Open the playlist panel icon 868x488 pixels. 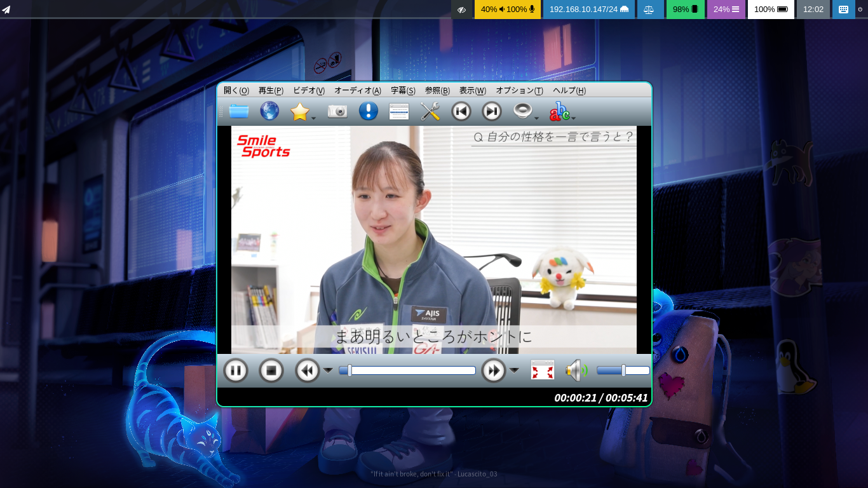click(x=399, y=111)
